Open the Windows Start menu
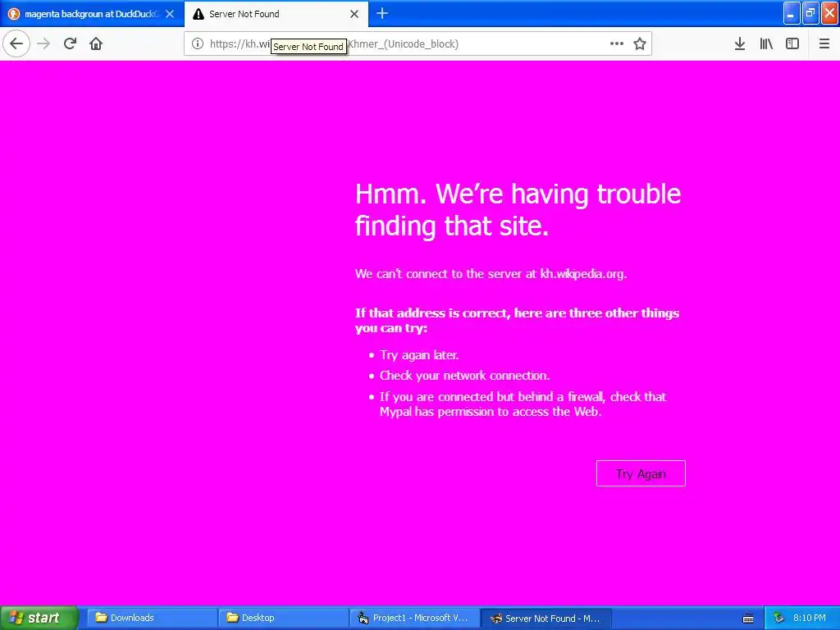Image resolution: width=840 pixels, height=630 pixels. (39, 618)
